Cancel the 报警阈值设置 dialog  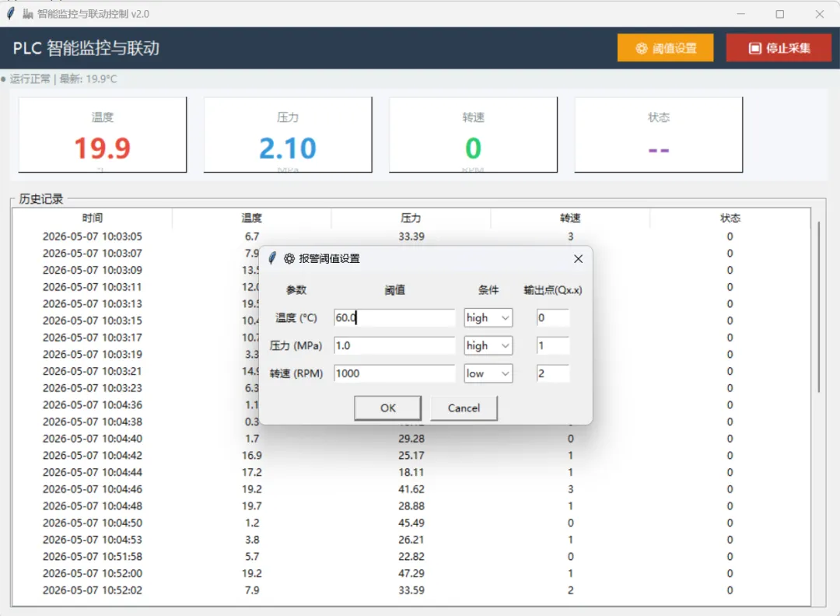click(464, 408)
